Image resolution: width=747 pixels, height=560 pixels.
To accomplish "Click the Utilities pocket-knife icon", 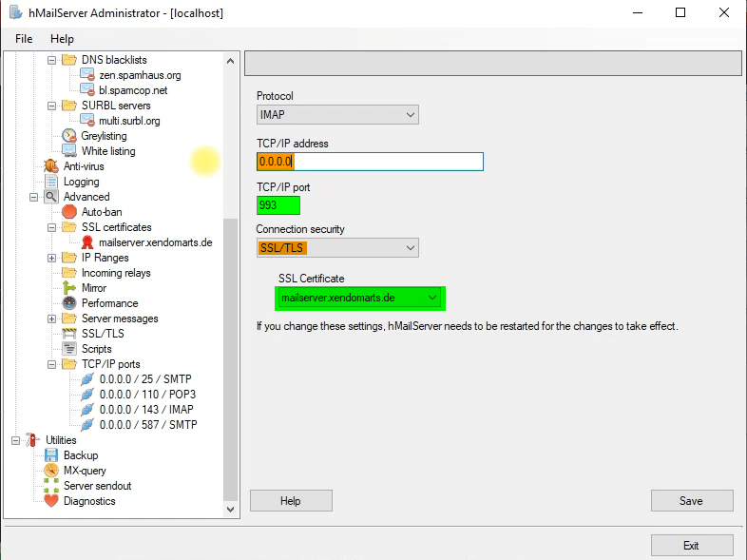I will [33, 440].
